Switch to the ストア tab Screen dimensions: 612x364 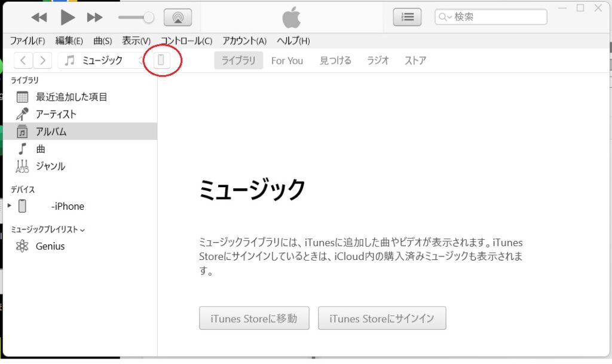pos(415,60)
